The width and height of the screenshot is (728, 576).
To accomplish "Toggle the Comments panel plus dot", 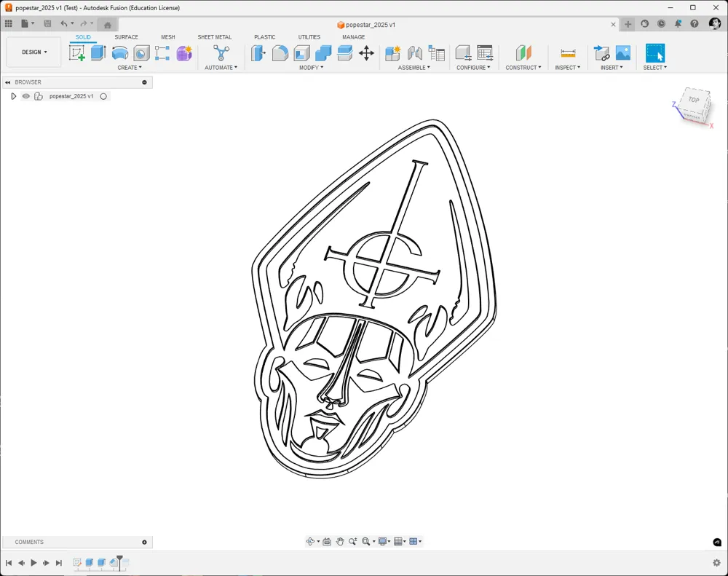I will (x=144, y=542).
